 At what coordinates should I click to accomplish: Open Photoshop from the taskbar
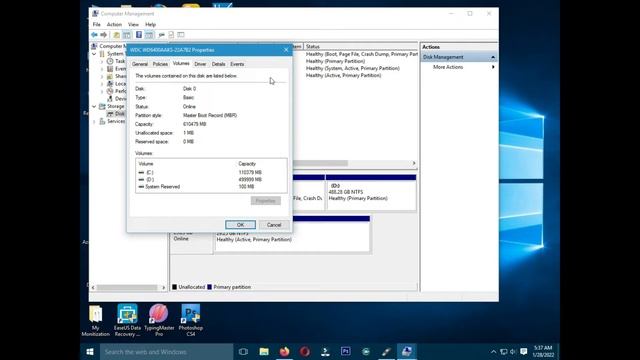click(x=345, y=351)
